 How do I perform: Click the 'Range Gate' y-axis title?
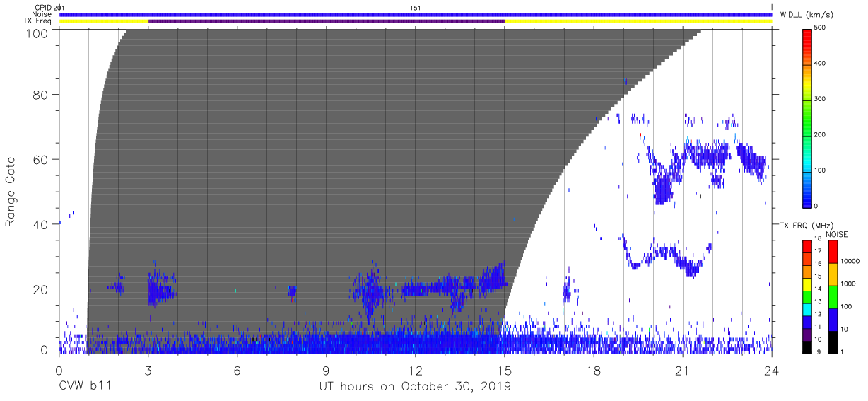click(11, 192)
